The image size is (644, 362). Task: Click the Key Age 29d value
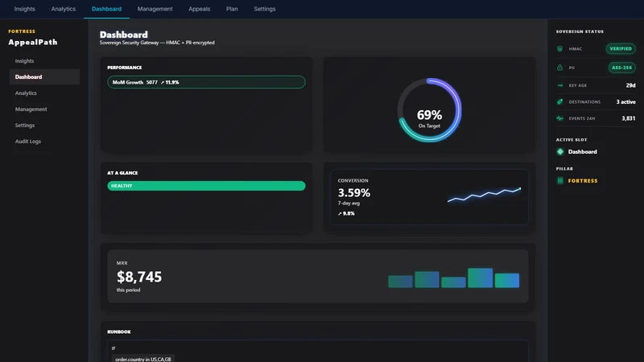[x=630, y=85]
